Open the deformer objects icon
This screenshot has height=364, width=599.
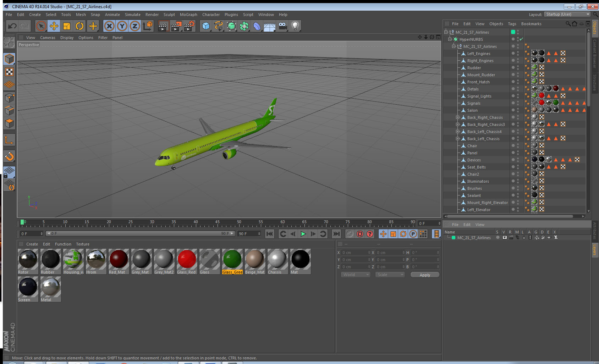pyautogui.click(x=257, y=26)
